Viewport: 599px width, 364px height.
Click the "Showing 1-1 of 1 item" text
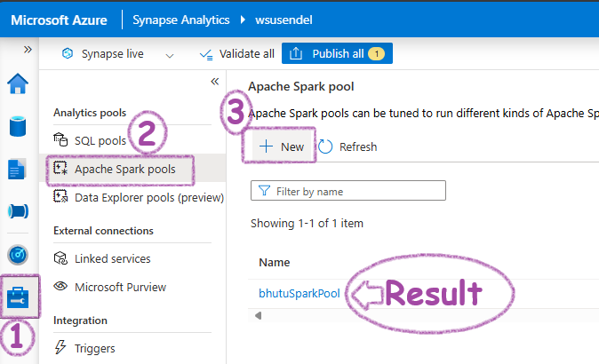pyautogui.click(x=307, y=223)
